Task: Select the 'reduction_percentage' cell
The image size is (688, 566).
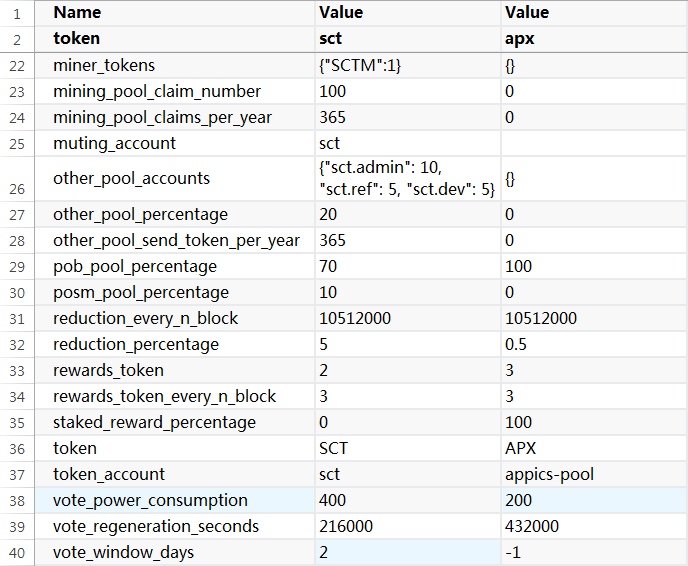Action: pyautogui.click(x=175, y=344)
